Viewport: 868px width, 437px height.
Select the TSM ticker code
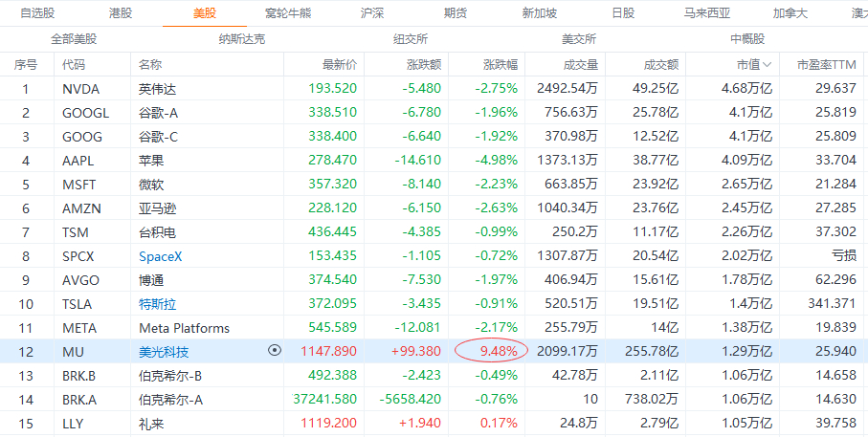[x=76, y=232]
